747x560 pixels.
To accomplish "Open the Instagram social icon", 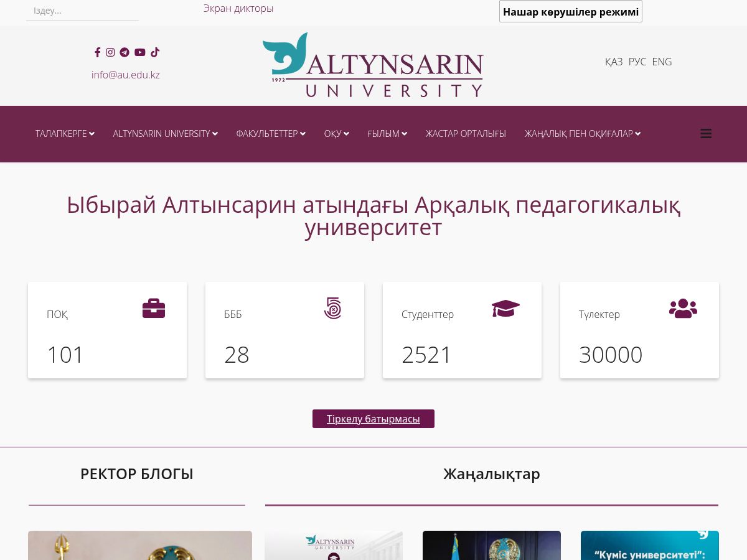I will point(110,52).
